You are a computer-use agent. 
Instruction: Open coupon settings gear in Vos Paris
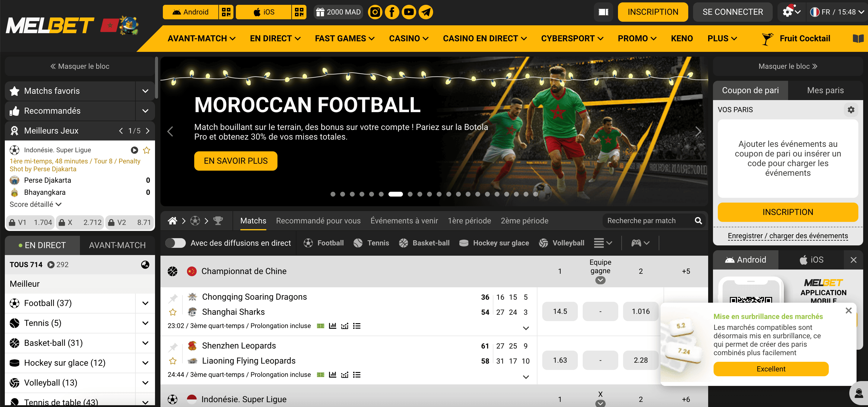(851, 110)
